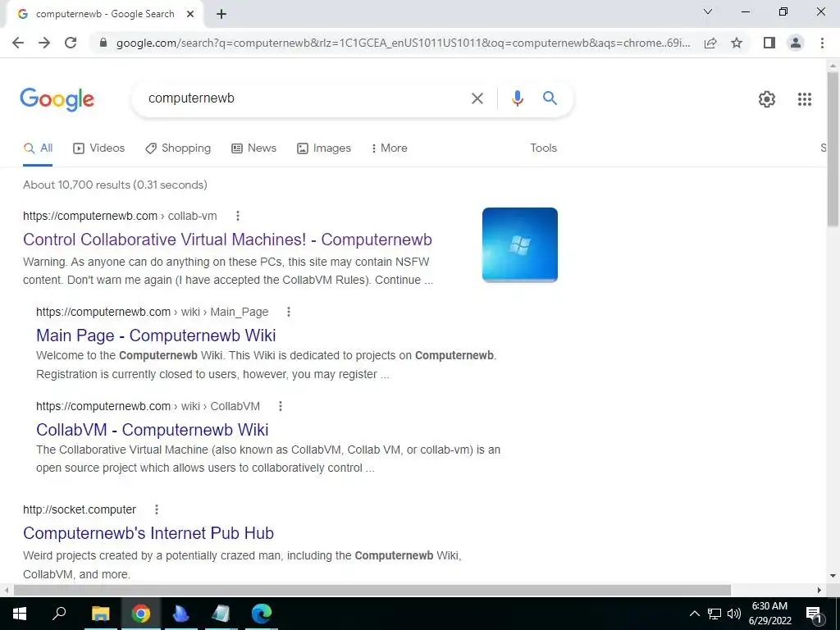Open the volume control in the tray
The width and height of the screenshot is (840, 630).
[x=734, y=614]
